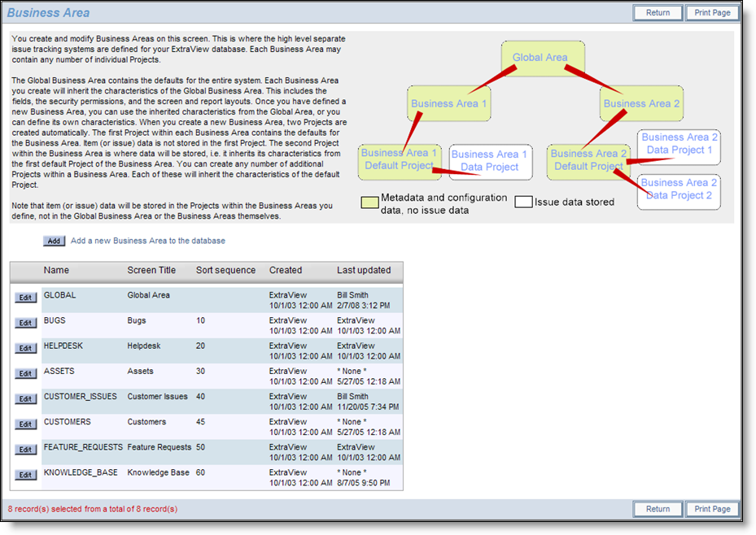Click the Business Area 2 diagram node
The height and width of the screenshot is (535, 756).
point(641,103)
